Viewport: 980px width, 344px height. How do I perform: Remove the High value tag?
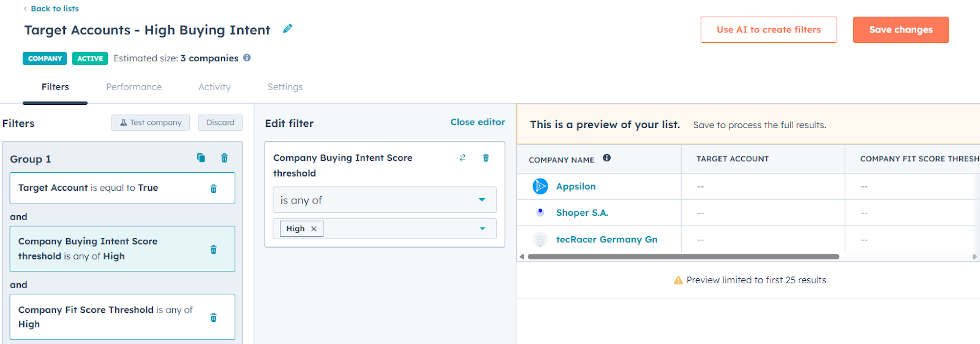(x=314, y=229)
